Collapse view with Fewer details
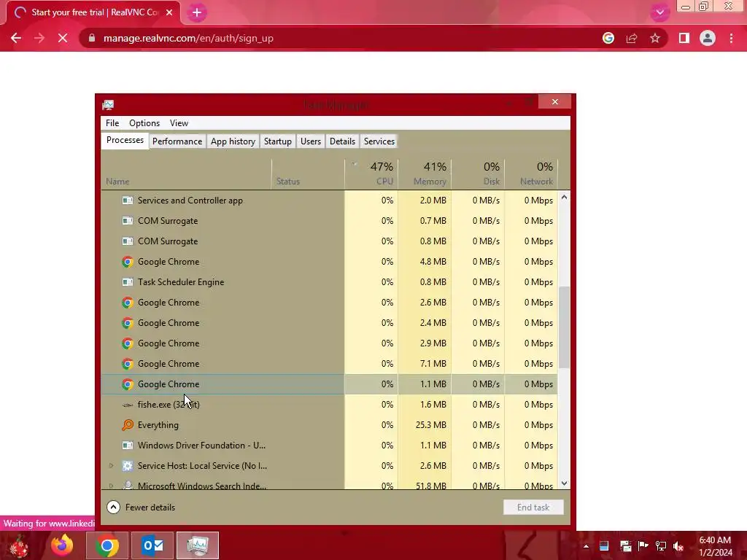 (141, 507)
